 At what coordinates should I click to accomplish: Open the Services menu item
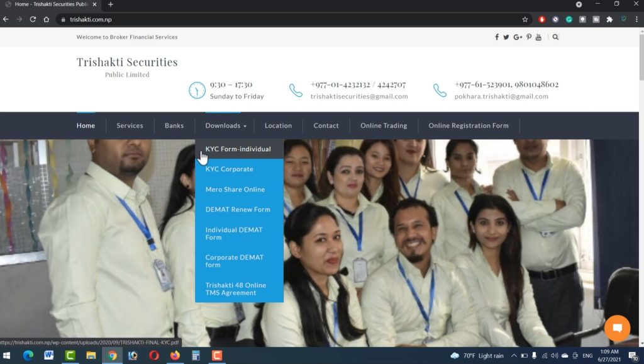coord(130,125)
